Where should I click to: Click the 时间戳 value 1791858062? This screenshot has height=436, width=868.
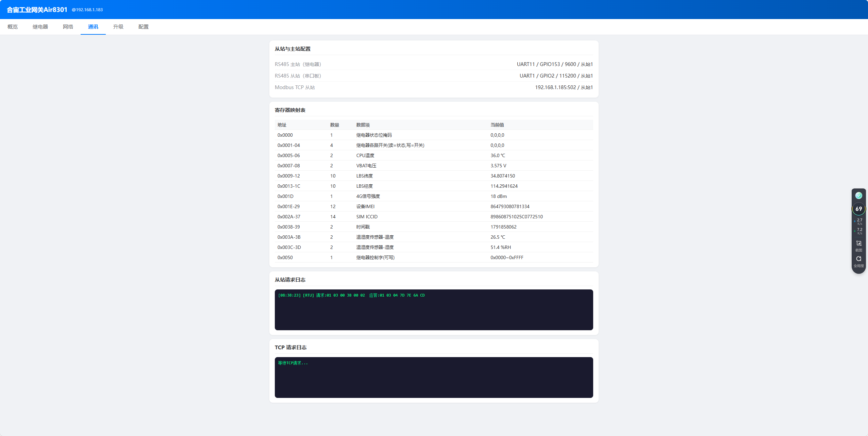pyautogui.click(x=503, y=227)
